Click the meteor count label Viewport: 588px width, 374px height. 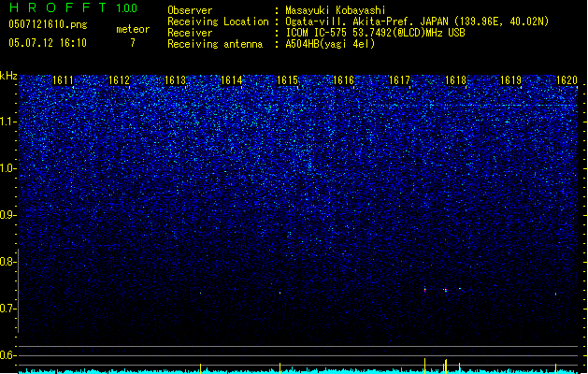(133, 29)
